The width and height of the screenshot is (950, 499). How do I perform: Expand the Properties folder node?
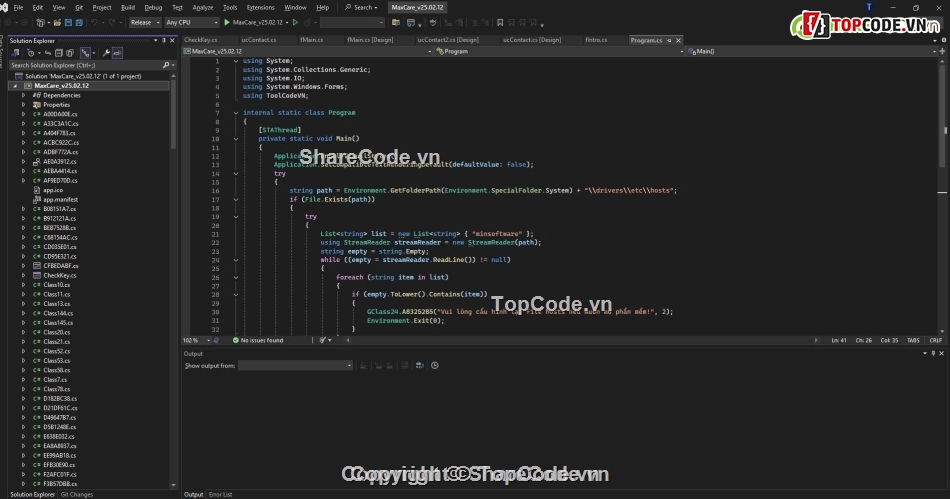[x=24, y=105]
